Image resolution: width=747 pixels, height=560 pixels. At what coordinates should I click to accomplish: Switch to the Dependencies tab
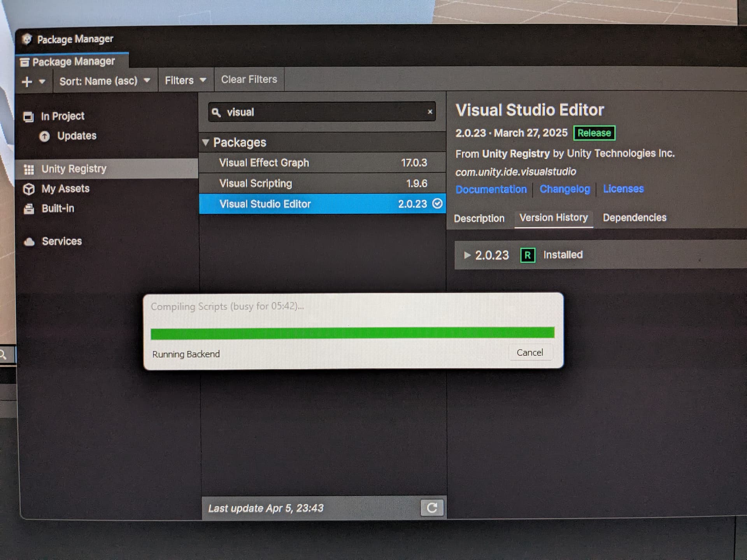tap(634, 217)
